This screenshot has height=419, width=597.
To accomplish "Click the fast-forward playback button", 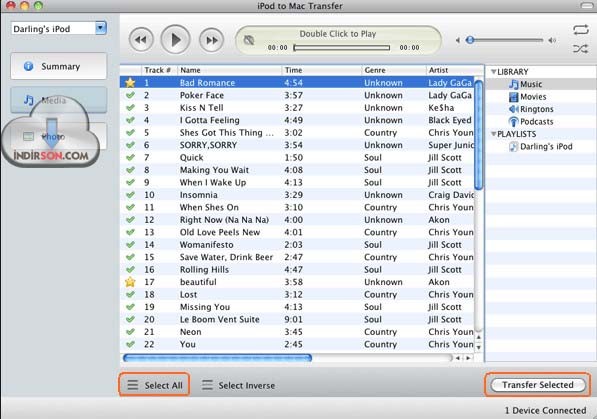I will point(211,40).
